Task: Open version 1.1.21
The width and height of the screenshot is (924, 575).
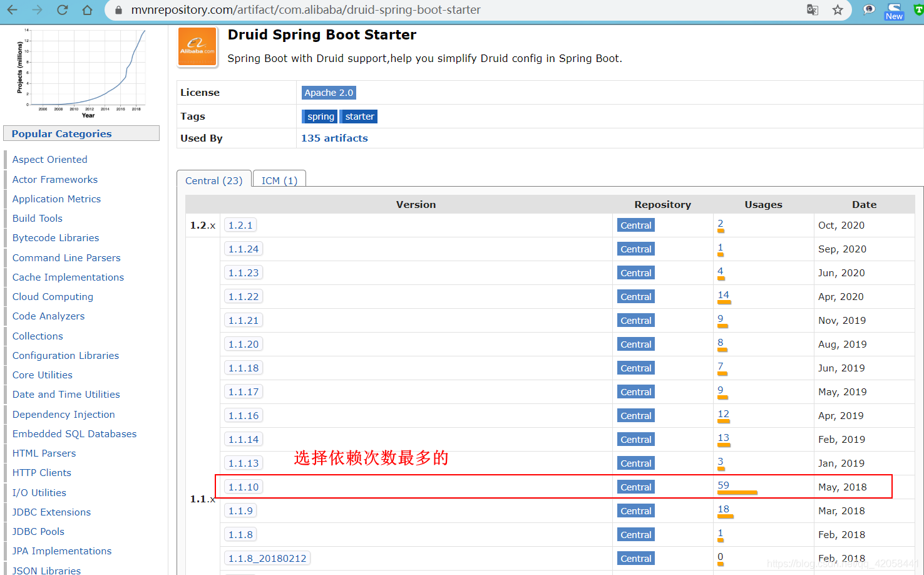Action: pos(244,321)
